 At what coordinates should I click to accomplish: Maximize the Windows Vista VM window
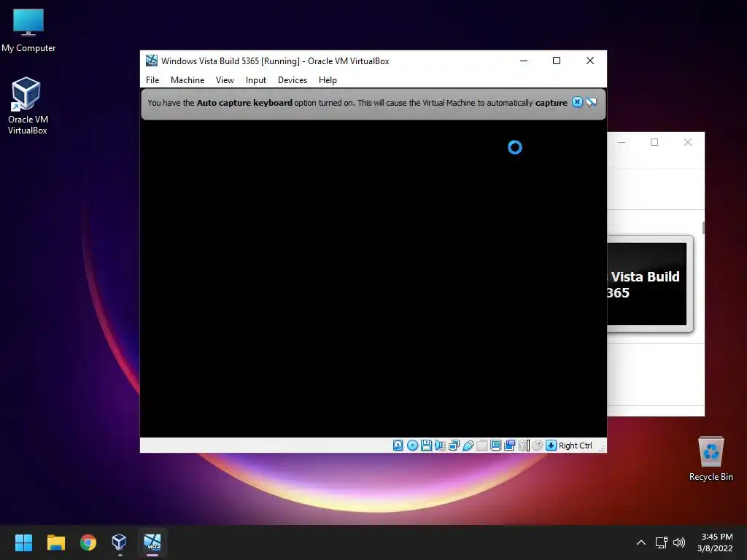pyautogui.click(x=557, y=61)
